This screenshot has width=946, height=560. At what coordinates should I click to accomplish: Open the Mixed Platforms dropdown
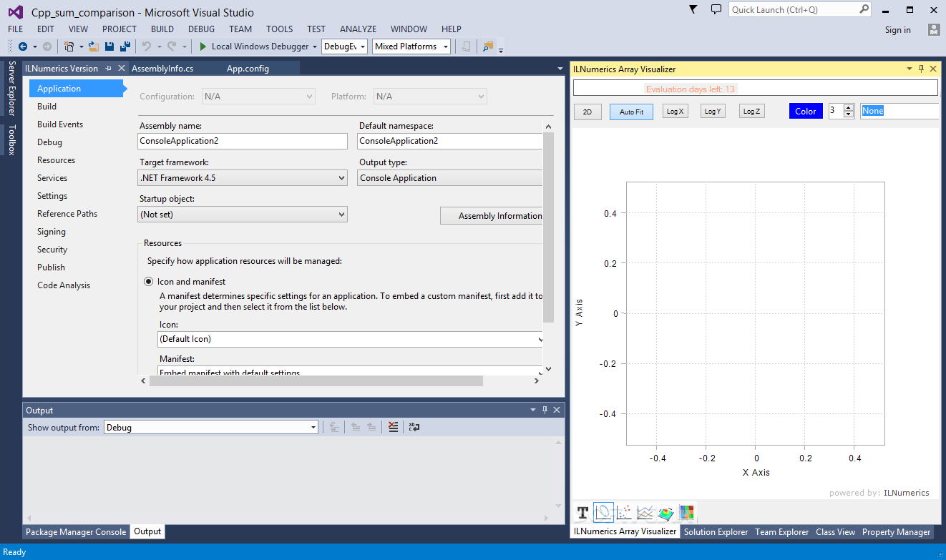pyautogui.click(x=411, y=46)
